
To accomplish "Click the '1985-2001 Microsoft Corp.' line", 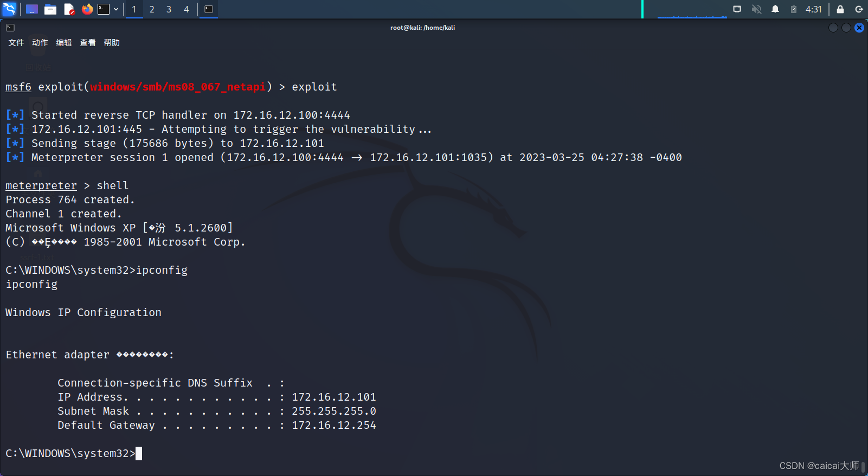I will coord(125,242).
